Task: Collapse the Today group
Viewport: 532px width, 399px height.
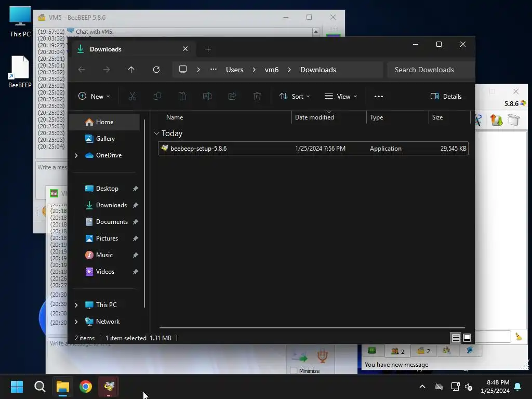Action: click(156, 134)
